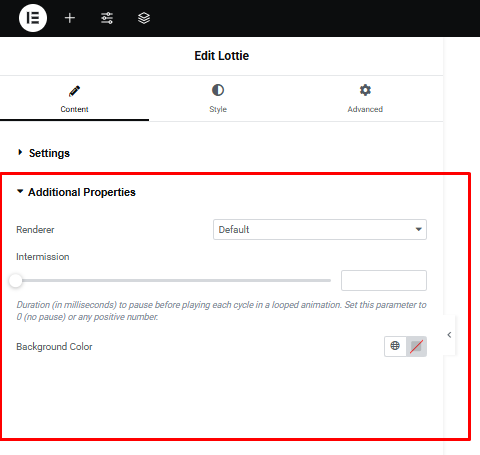Click the gear Advanced icon

[x=365, y=90]
